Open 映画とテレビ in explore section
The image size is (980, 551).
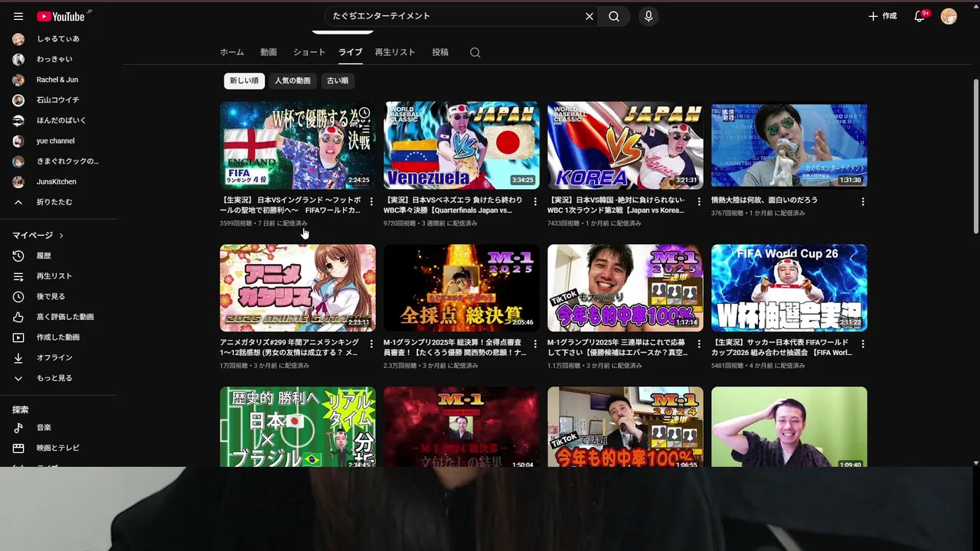tap(58, 448)
